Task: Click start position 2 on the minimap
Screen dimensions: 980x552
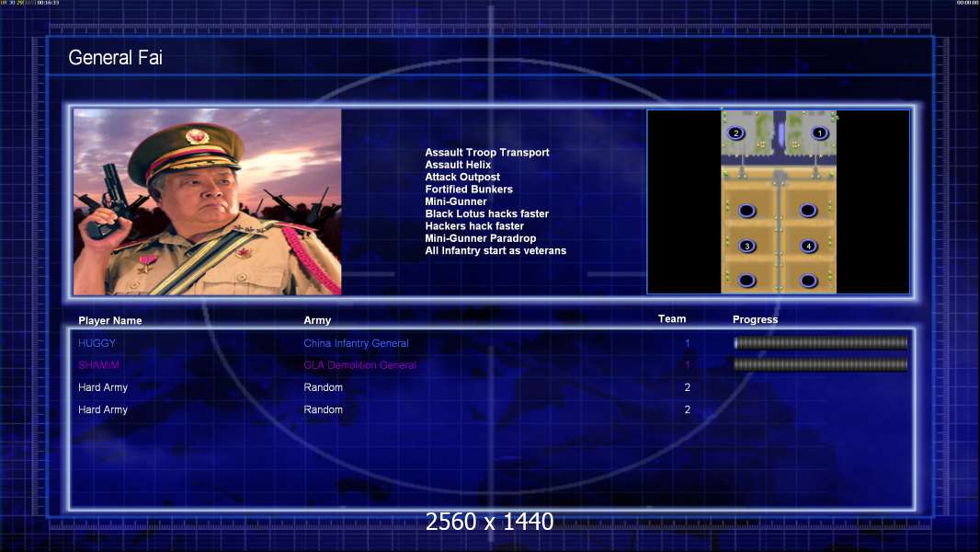Action: tap(736, 133)
